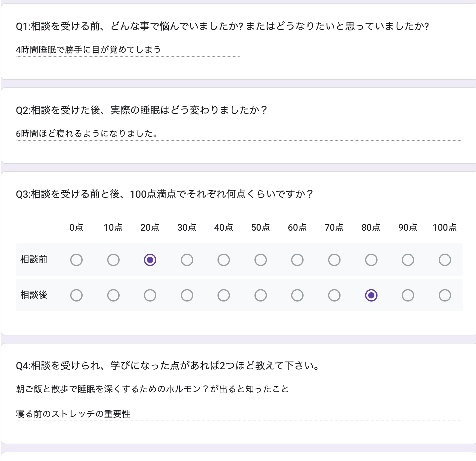Click selected 80点 radio in 相談後 row
Viewport: 476px width, 461px height.
pos(371,295)
